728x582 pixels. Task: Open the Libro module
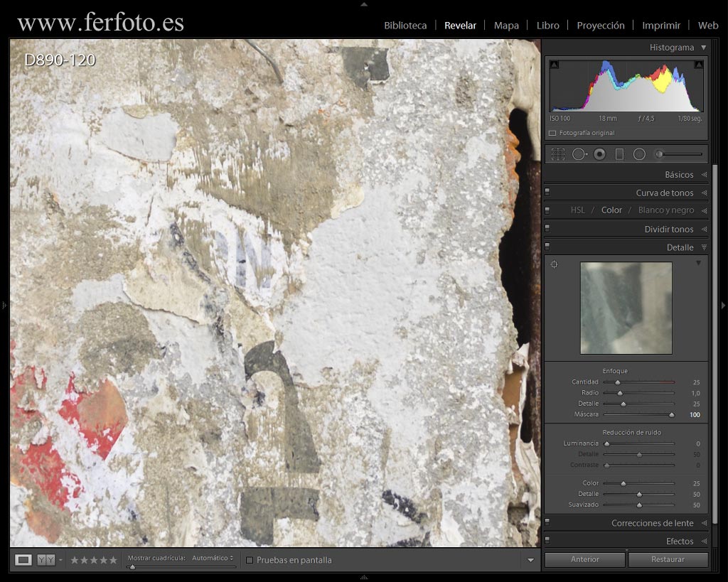(x=548, y=26)
